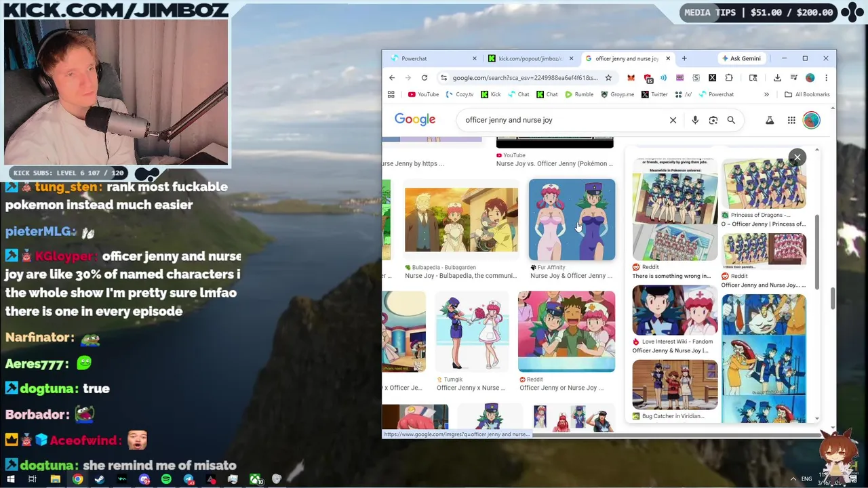Open the Love Interest Wiki related image
868x488 pixels.
pyautogui.click(x=675, y=310)
